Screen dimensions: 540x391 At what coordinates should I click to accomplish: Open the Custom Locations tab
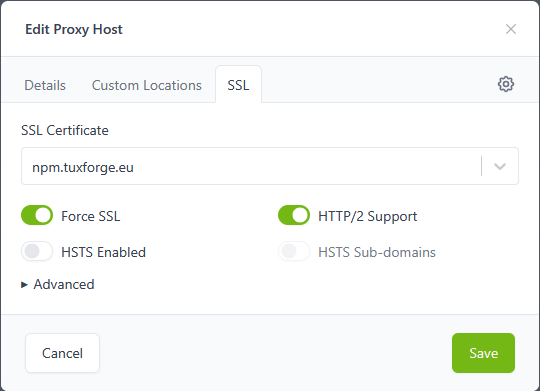click(147, 85)
